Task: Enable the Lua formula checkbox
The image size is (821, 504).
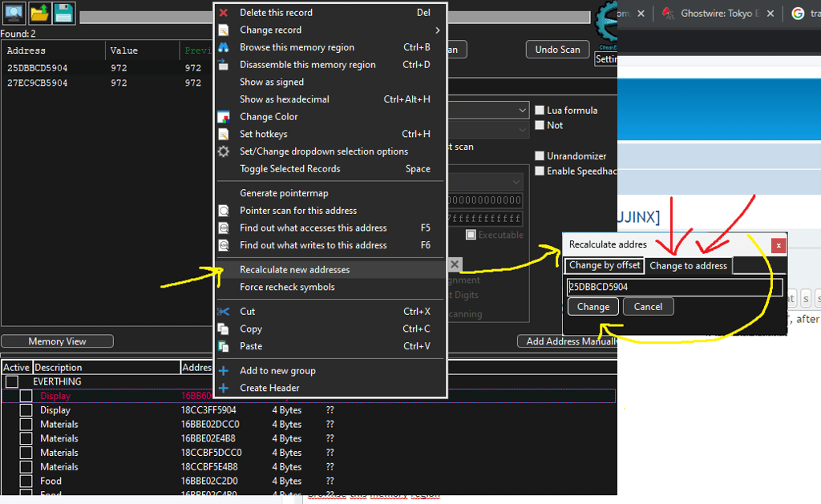Action: coord(540,110)
